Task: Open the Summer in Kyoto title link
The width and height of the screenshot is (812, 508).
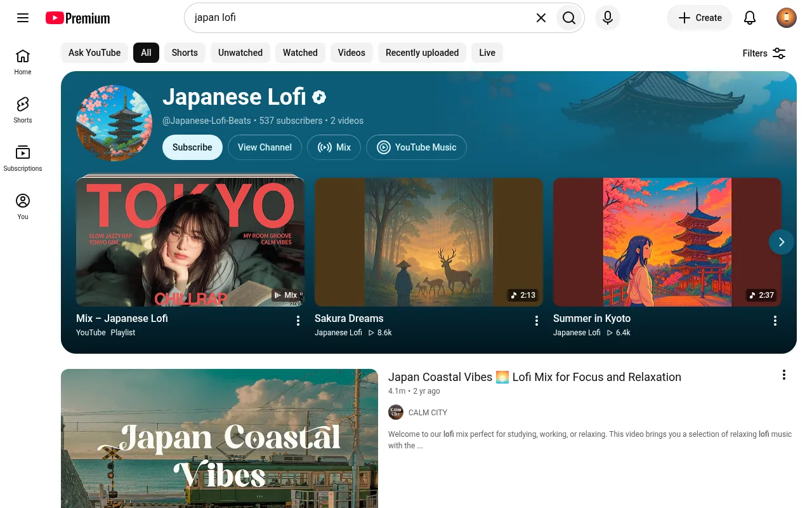Action: pos(592,319)
